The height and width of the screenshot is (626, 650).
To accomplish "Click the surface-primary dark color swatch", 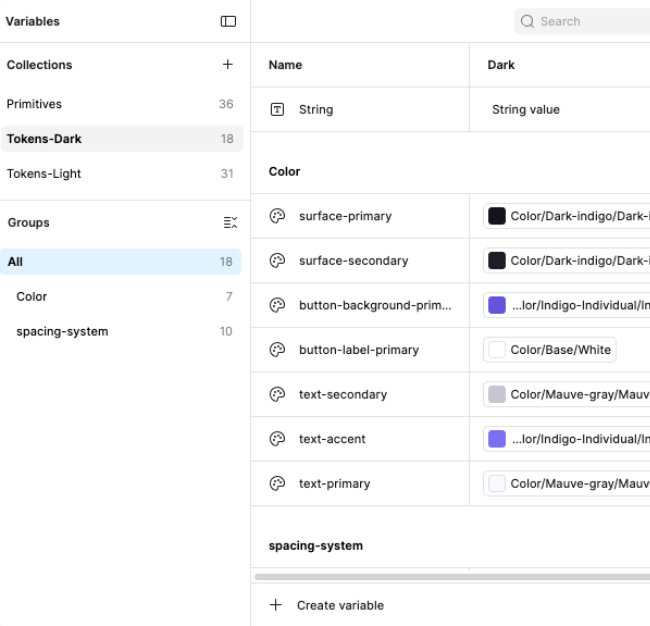I will (497, 216).
